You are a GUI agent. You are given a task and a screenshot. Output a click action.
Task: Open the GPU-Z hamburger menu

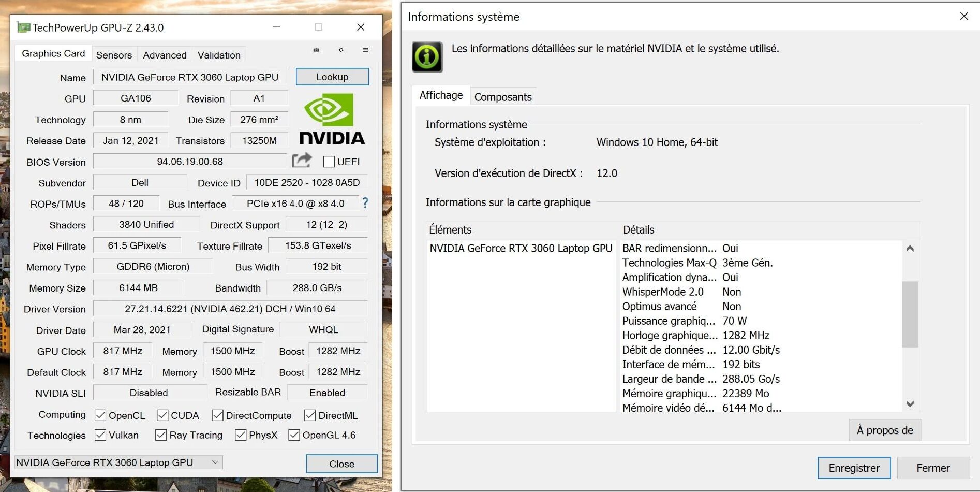(x=366, y=50)
